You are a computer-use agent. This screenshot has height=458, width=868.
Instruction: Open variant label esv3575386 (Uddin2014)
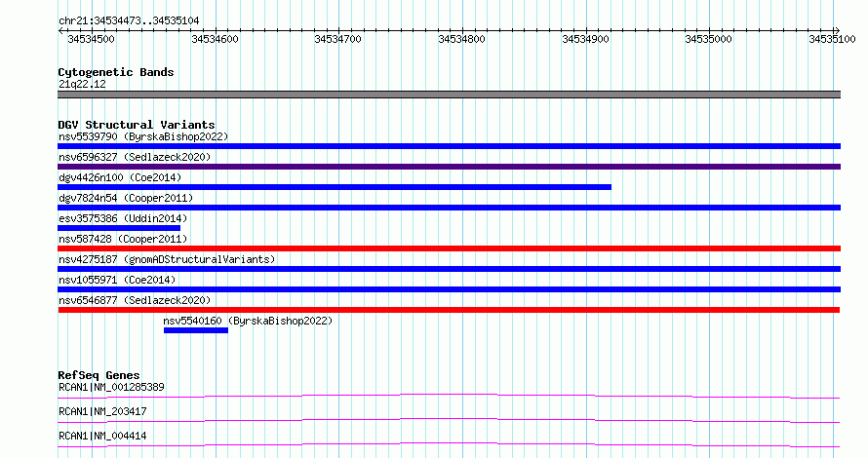pos(123,218)
